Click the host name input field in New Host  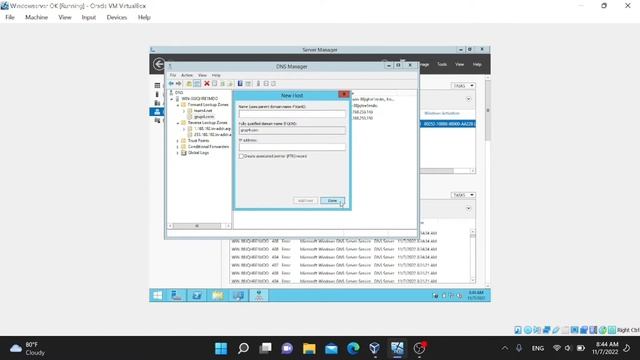click(x=292, y=114)
